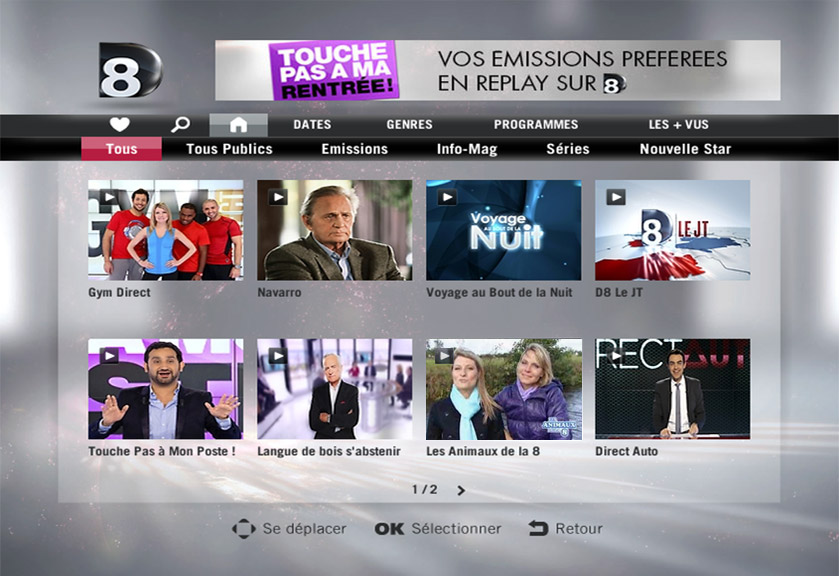Click play icon on Navarro thumbnail
Image resolution: width=839 pixels, height=576 pixels.
[x=278, y=197]
